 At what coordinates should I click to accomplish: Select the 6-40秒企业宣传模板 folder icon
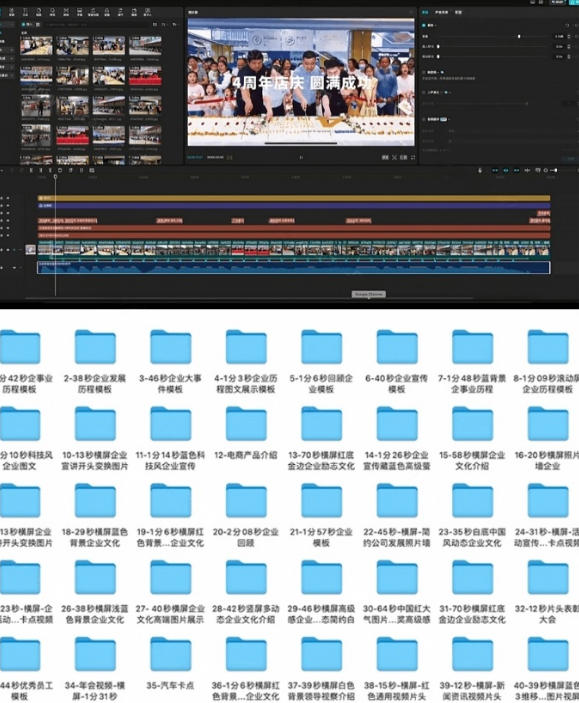click(x=397, y=347)
